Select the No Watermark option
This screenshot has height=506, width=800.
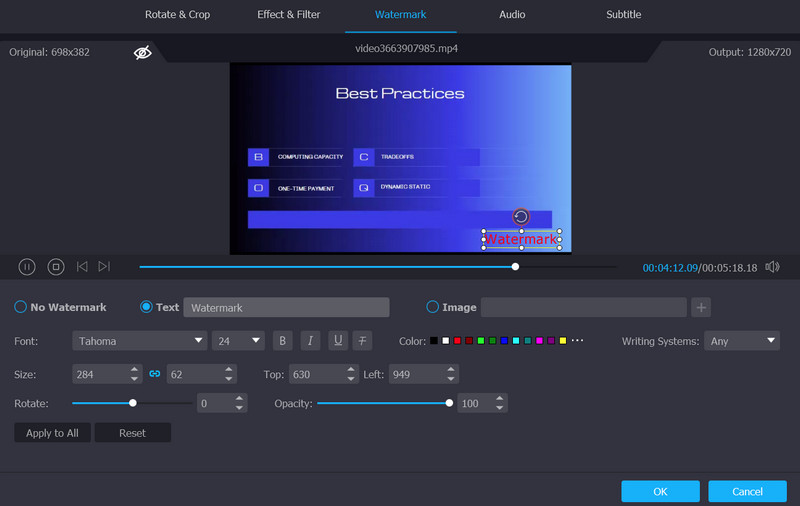tap(21, 307)
